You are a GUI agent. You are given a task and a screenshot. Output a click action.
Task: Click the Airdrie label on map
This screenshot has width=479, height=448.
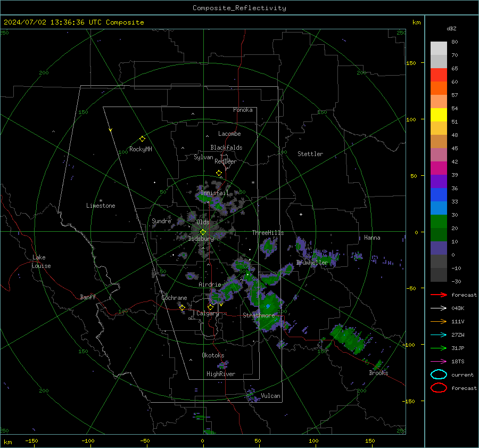(210, 284)
